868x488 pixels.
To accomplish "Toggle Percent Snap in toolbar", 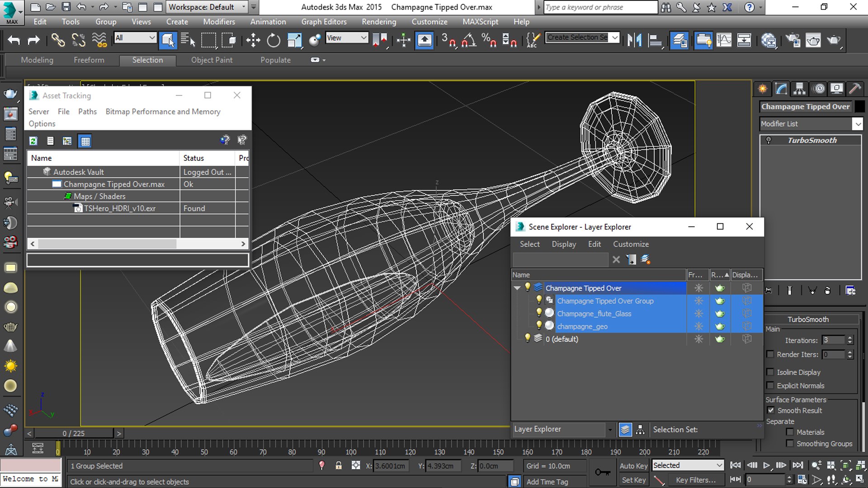I will (x=489, y=40).
